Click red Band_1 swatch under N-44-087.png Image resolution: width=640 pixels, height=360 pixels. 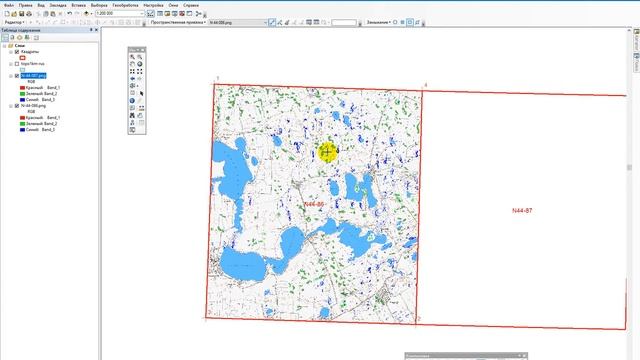tap(22, 88)
